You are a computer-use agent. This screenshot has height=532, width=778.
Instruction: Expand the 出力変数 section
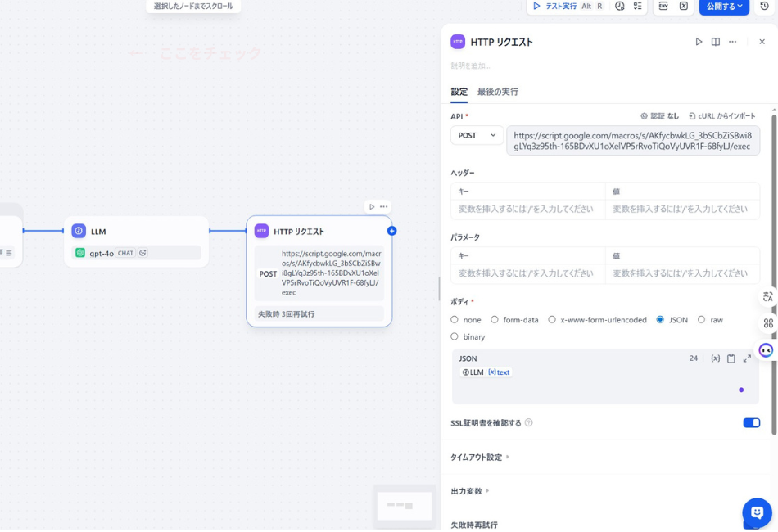[x=468, y=491]
